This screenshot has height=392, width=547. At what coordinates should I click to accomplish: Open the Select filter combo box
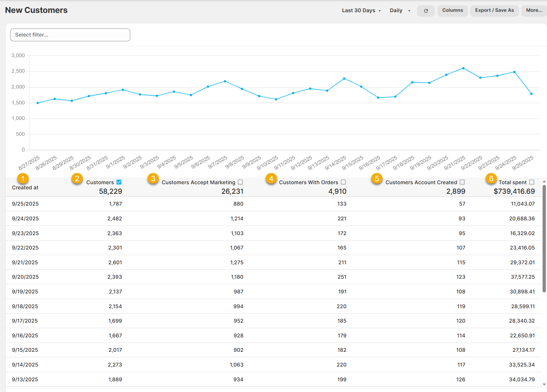[70, 35]
